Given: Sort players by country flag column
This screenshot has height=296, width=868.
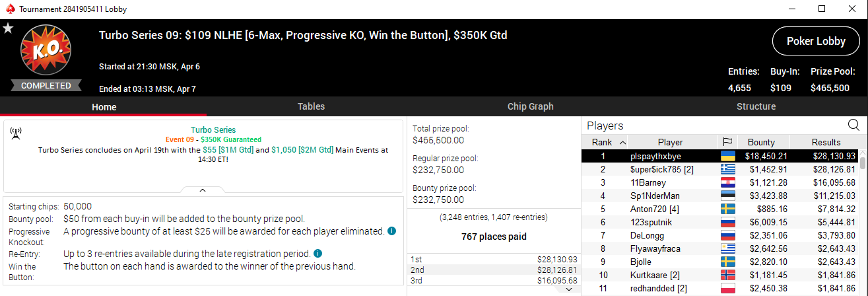Looking at the screenshot, I should (727, 142).
